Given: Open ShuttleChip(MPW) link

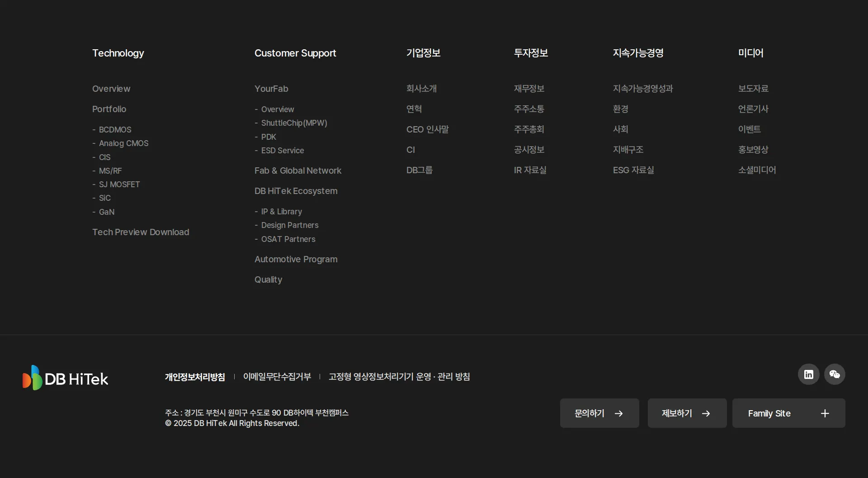Looking at the screenshot, I should click(294, 123).
